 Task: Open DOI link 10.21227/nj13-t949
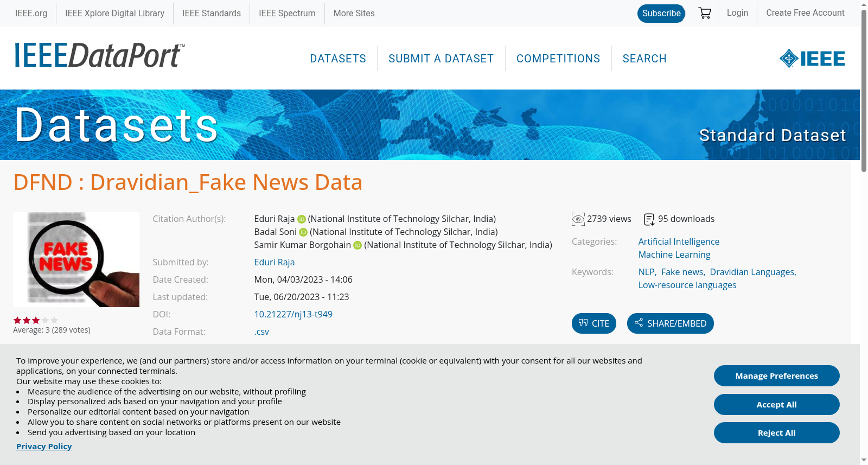pyautogui.click(x=293, y=314)
